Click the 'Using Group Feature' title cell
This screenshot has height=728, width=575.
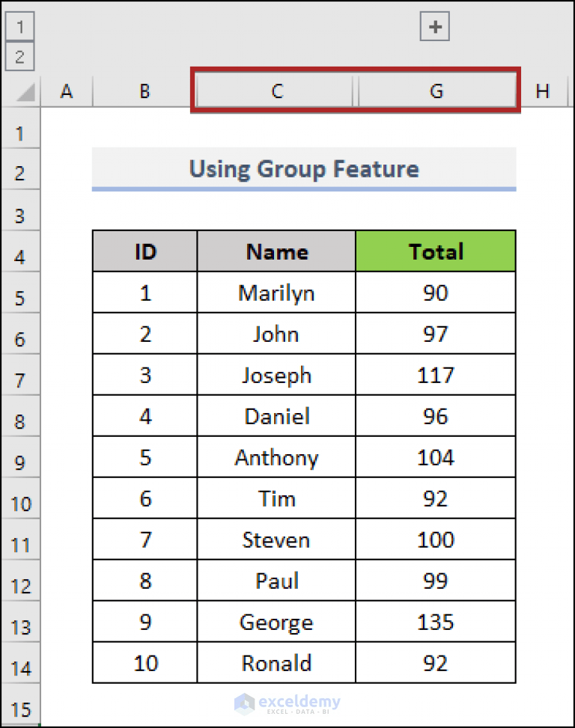coord(304,168)
